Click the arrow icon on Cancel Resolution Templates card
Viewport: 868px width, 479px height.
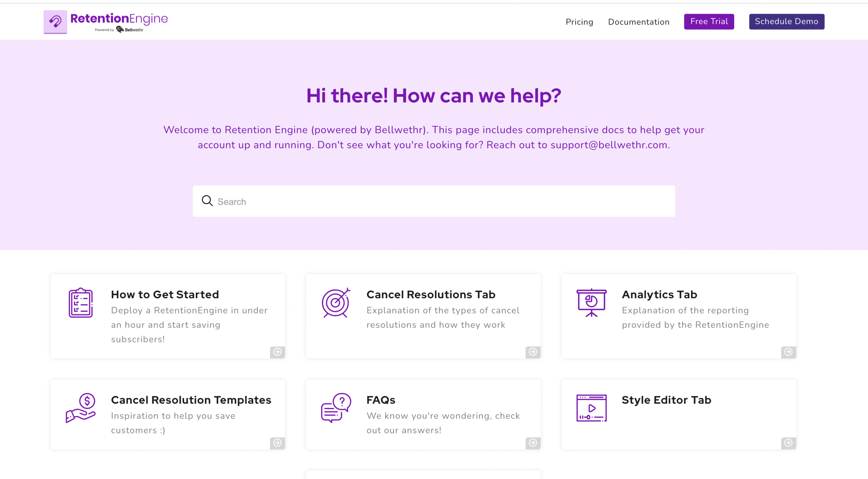[277, 443]
